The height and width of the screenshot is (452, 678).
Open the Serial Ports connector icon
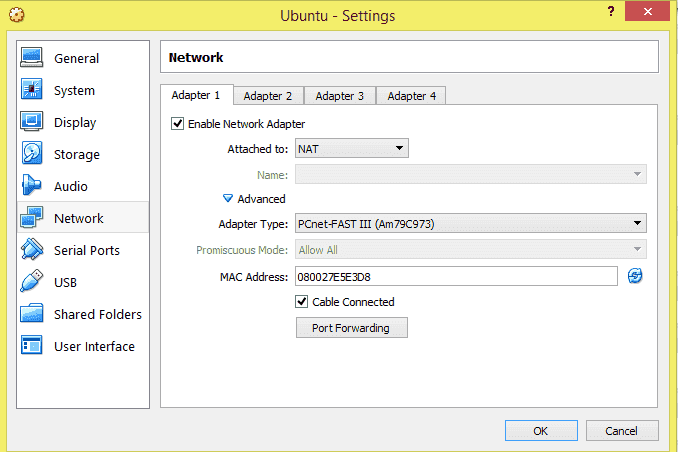[32, 250]
